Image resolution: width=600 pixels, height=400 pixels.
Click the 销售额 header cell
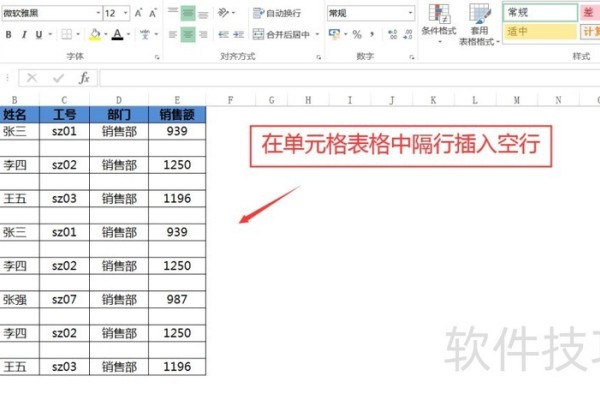click(x=177, y=114)
